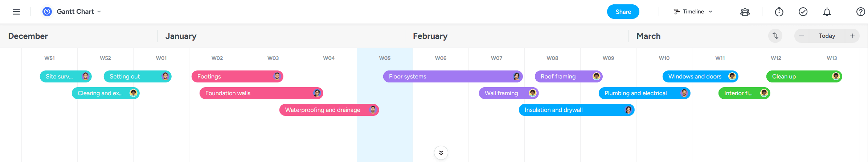Click the blue Gantt Chart project icon

click(x=47, y=12)
